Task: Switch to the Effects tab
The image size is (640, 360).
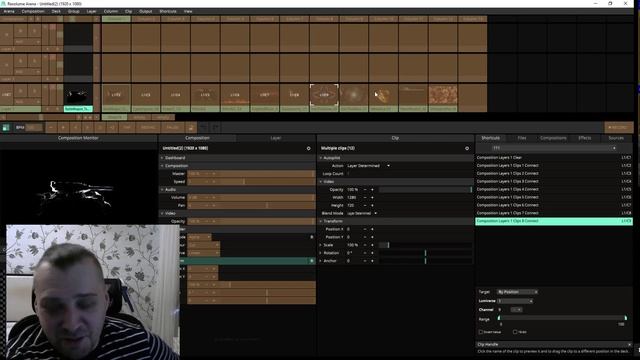Action: click(x=584, y=138)
